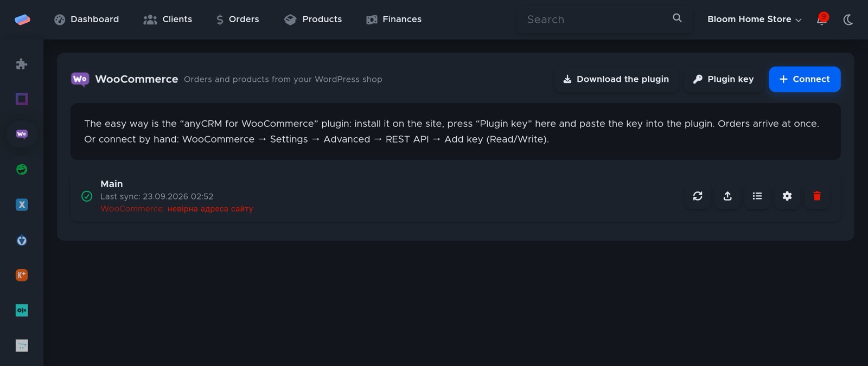This screenshot has width=868, height=366.
Task: Navigate to Products
Action: [x=313, y=20]
